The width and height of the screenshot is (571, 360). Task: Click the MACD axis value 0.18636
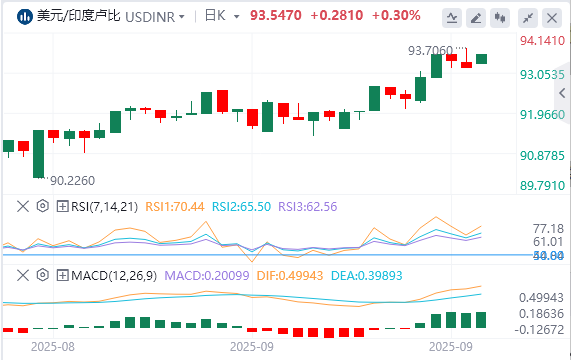coord(542,314)
